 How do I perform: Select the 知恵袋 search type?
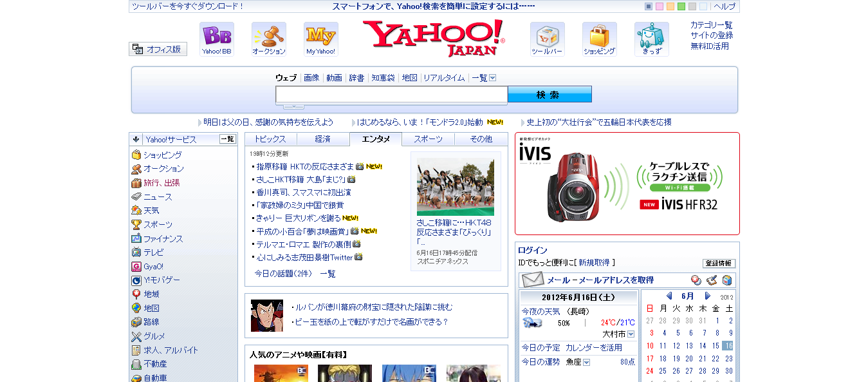point(383,78)
